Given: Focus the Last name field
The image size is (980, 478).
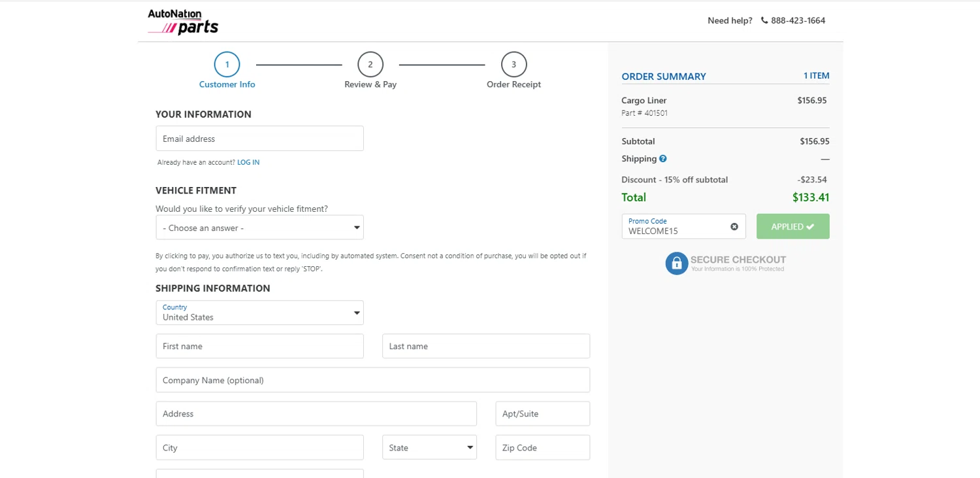Looking at the screenshot, I should point(486,346).
